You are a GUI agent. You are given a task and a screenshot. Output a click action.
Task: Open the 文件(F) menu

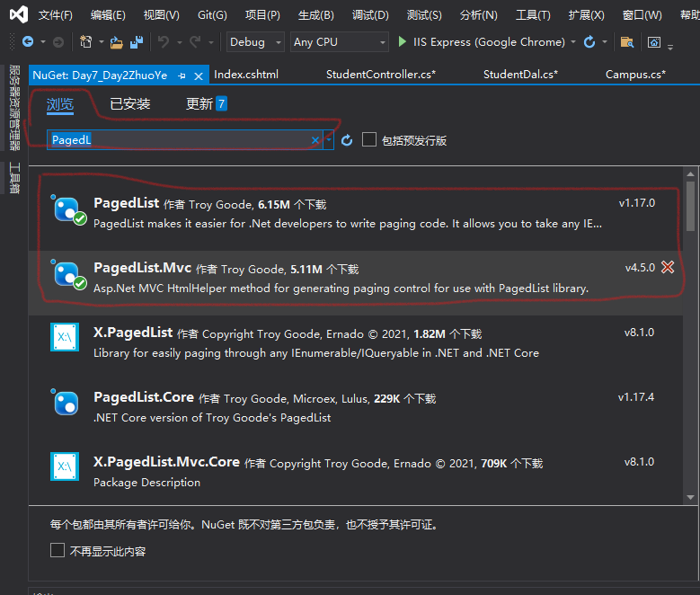[x=56, y=15]
